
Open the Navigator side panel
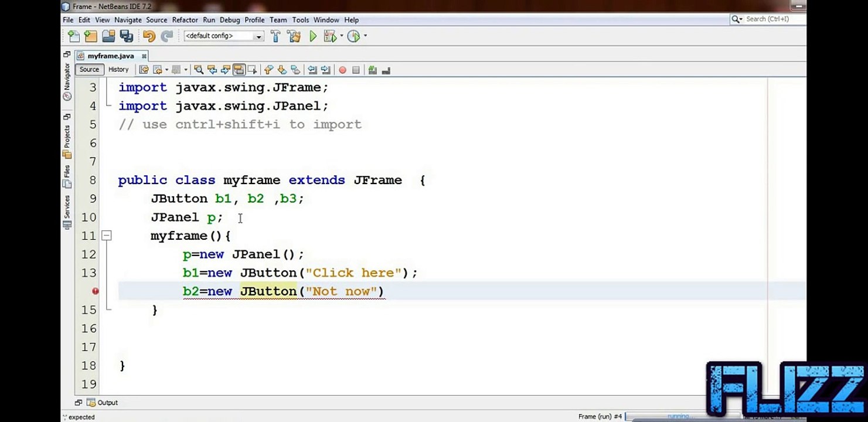point(67,81)
